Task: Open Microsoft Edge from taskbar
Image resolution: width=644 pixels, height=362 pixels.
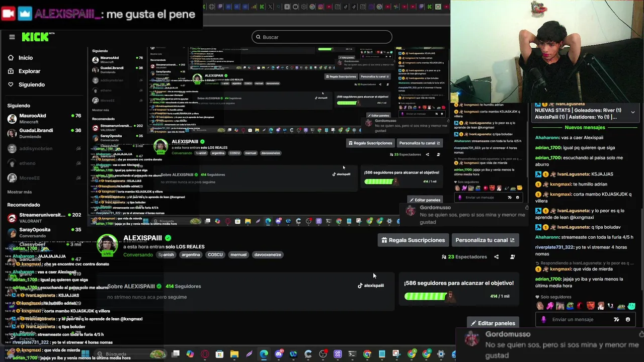Action: click(264, 354)
